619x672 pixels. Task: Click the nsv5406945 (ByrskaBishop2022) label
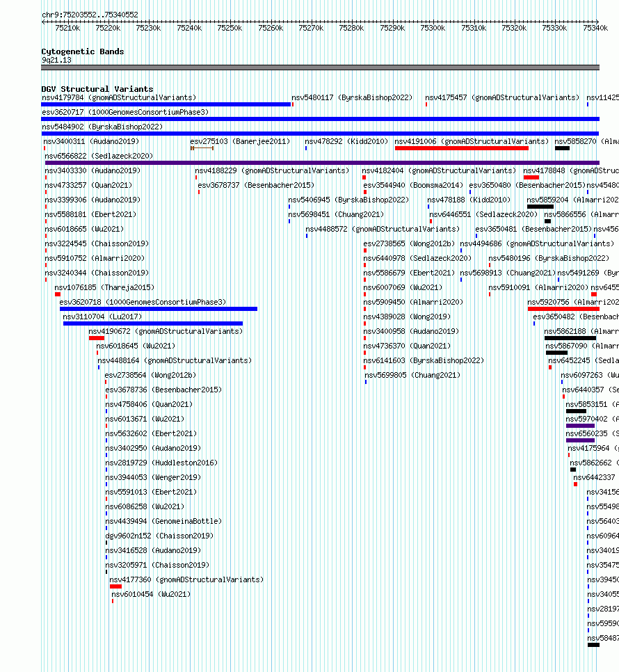pos(348,200)
